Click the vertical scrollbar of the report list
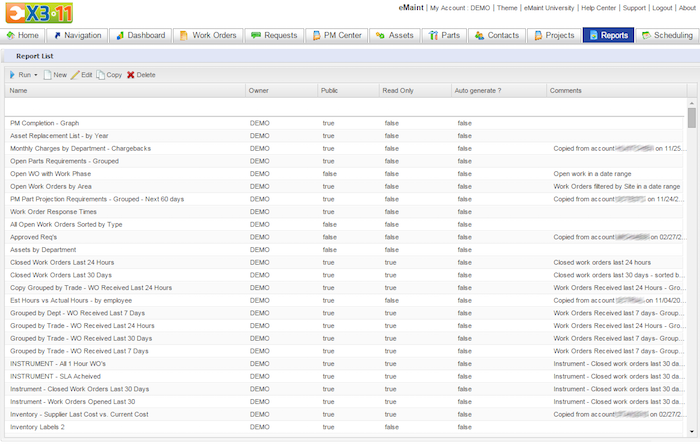 pos(692,119)
